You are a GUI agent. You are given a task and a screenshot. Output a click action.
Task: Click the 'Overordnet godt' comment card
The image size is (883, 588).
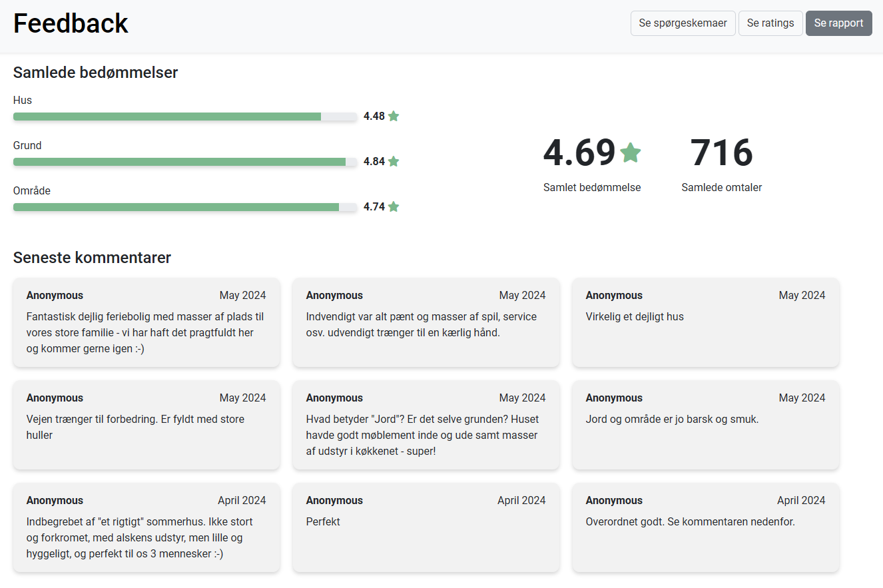(x=705, y=528)
